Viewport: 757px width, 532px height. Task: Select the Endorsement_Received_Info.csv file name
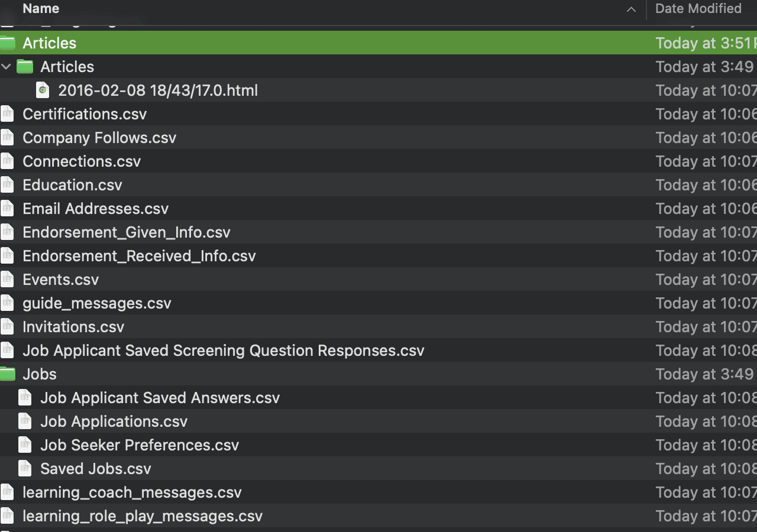pyautogui.click(x=139, y=256)
